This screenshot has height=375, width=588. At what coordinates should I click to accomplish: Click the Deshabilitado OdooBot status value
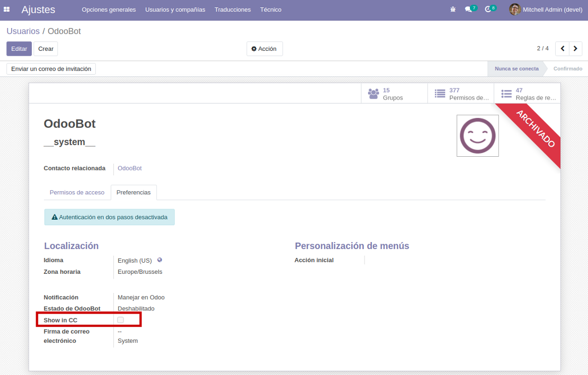pos(136,309)
